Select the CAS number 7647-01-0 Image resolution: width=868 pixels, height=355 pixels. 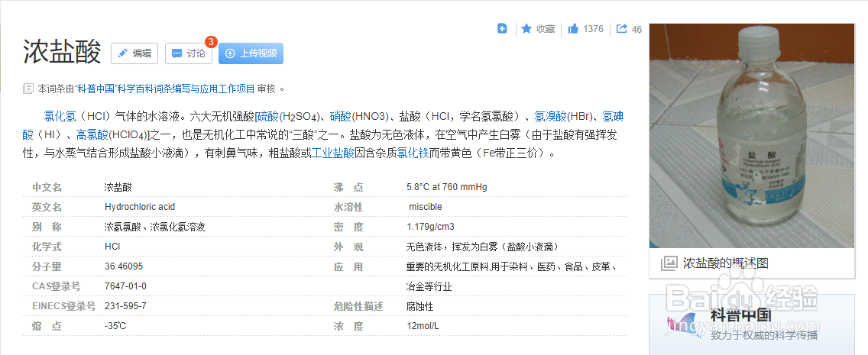point(125,286)
